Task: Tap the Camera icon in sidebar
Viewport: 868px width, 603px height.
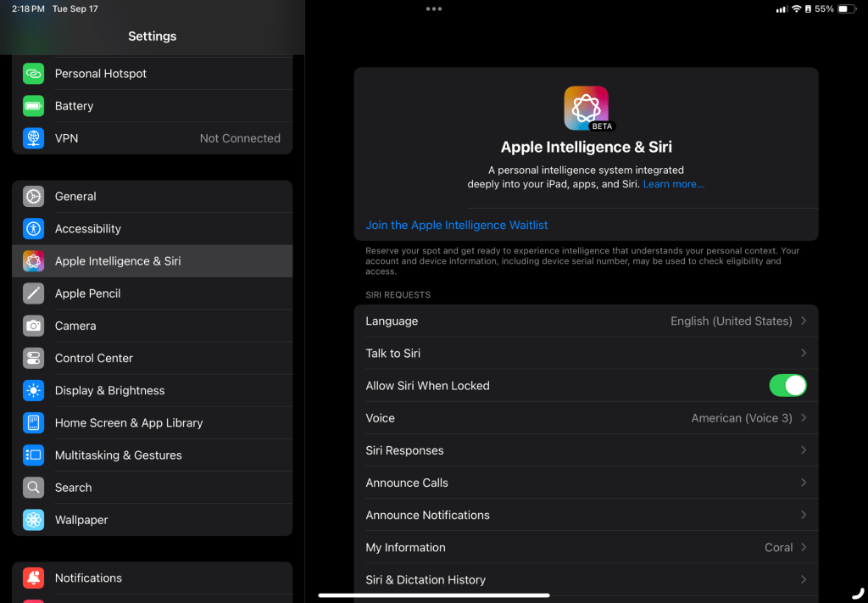Action: 33,326
